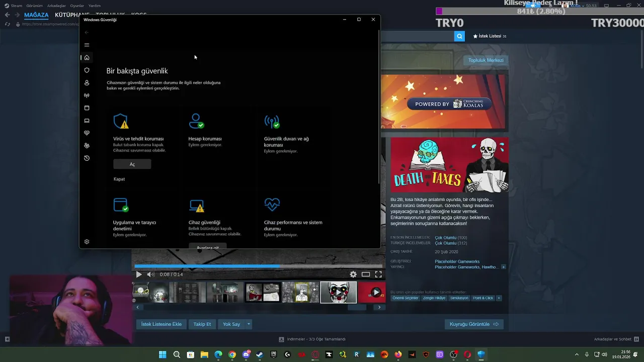The height and width of the screenshot is (362, 644).
Task: Open Firewall & network protection sidebar icon
Action: click(x=87, y=95)
